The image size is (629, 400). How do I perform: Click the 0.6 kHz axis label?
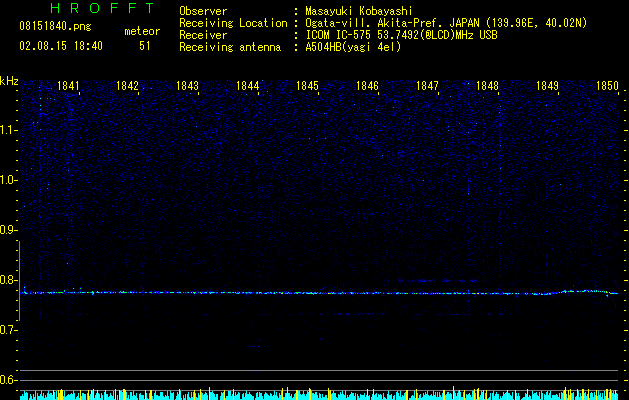[x=8, y=380]
